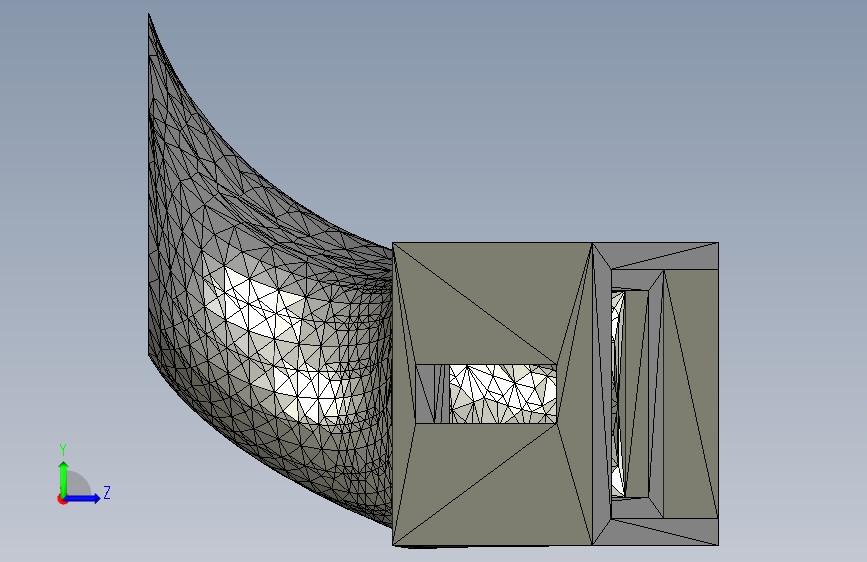867x562 pixels.
Task: Click the red X axis dot at the triad origin
Action: [x=62, y=499]
